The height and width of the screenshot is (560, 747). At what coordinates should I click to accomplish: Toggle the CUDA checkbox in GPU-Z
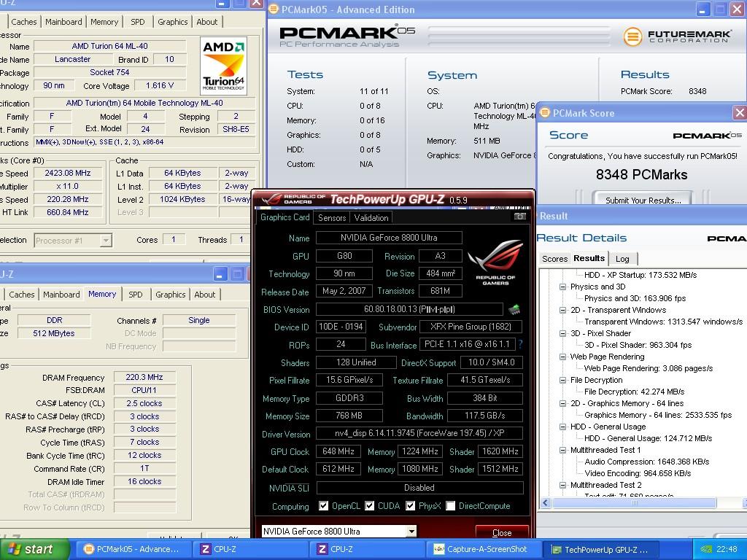pos(369,506)
